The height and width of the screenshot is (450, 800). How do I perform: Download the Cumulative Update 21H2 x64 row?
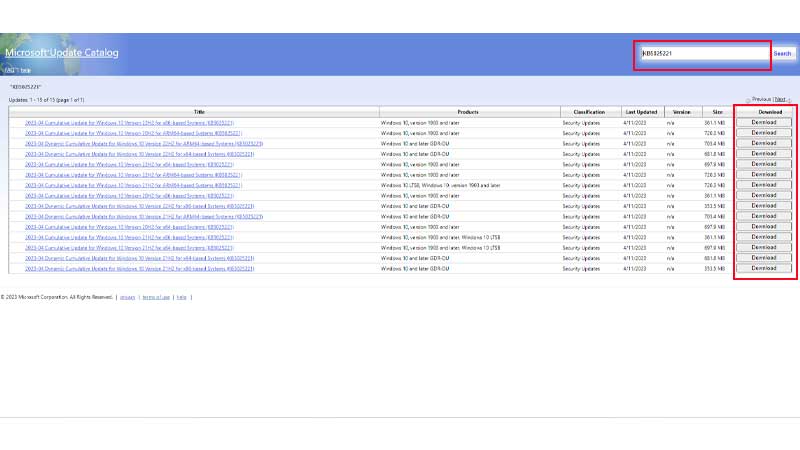(x=764, y=247)
